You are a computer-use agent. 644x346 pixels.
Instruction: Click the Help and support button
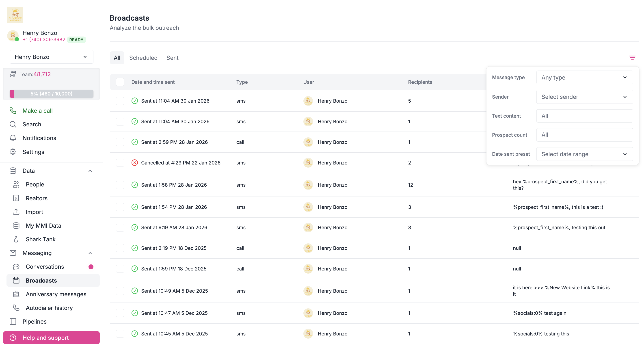pos(52,338)
